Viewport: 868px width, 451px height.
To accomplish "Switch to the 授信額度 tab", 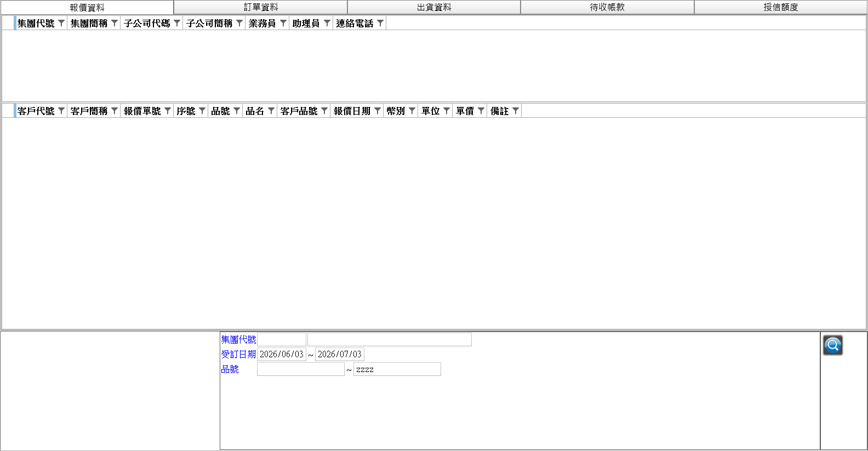I will click(x=781, y=7).
